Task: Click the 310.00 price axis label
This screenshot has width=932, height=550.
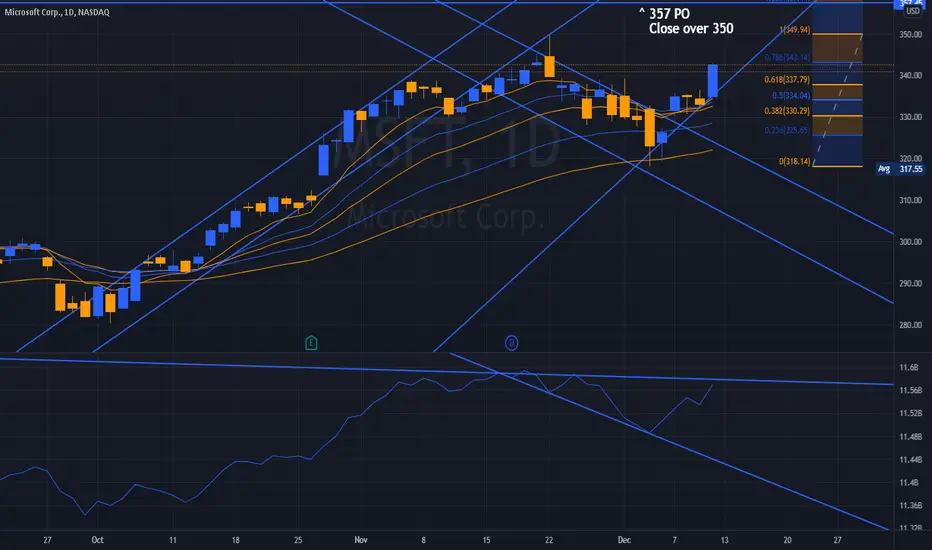Action: 911,200
